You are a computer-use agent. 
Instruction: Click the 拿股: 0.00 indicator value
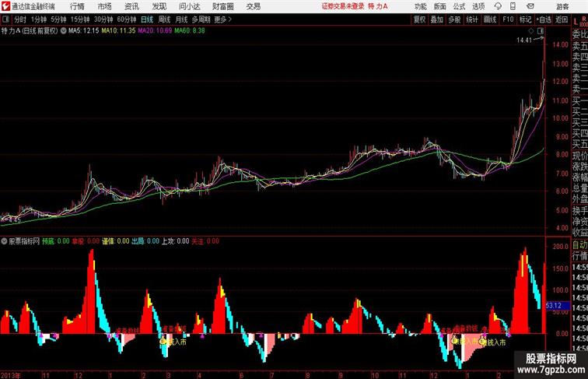[86, 241]
